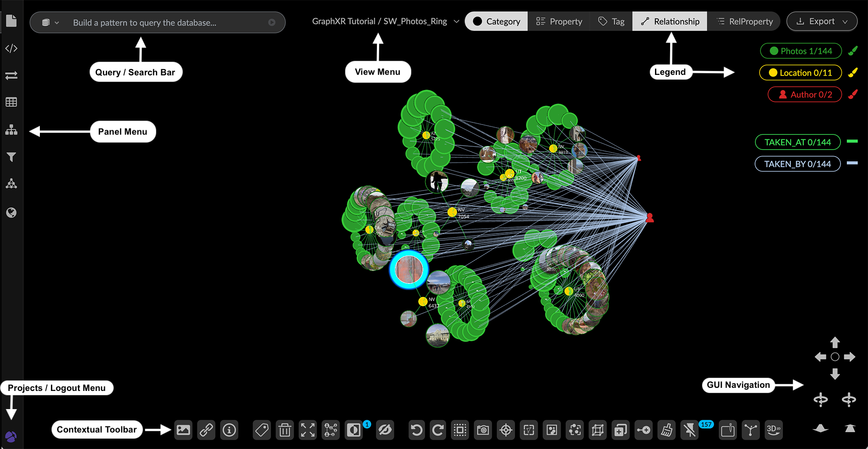Take a snapshot with the camera icon

pyautogui.click(x=483, y=430)
